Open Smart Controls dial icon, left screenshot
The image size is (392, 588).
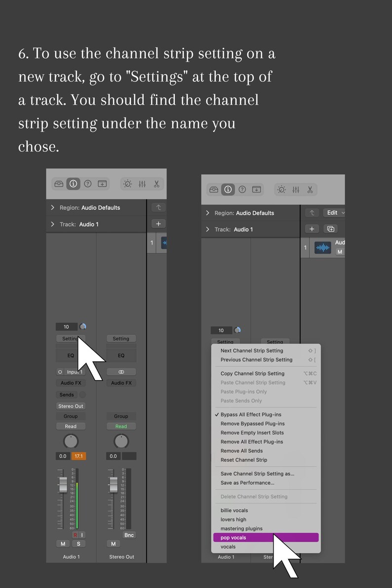[x=127, y=184]
